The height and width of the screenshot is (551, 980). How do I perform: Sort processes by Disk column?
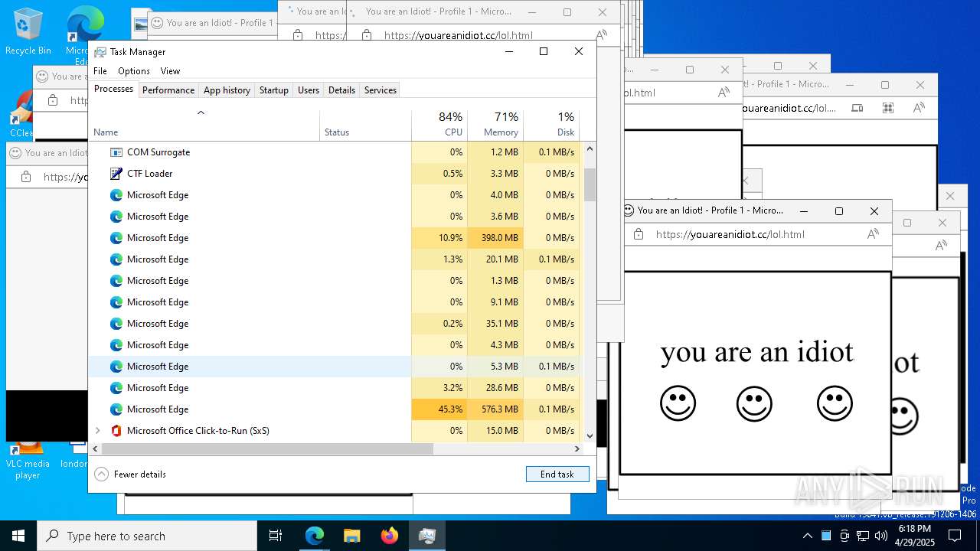click(x=551, y=125)
